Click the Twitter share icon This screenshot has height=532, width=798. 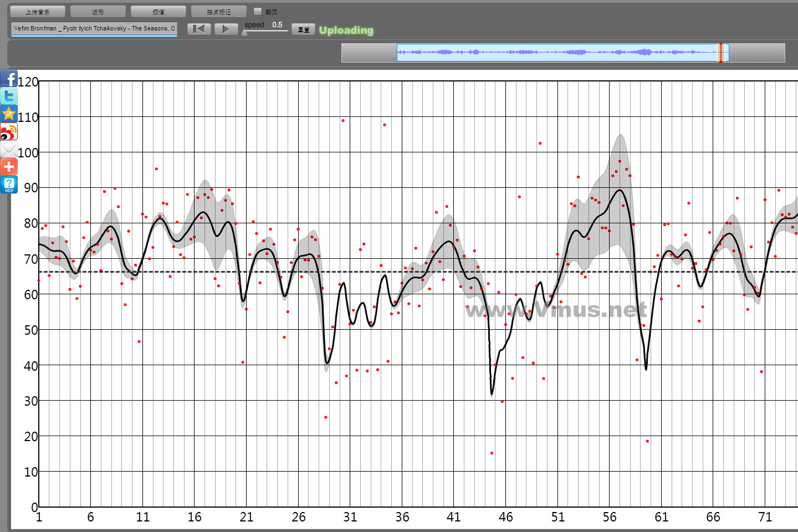coord(9,96)
